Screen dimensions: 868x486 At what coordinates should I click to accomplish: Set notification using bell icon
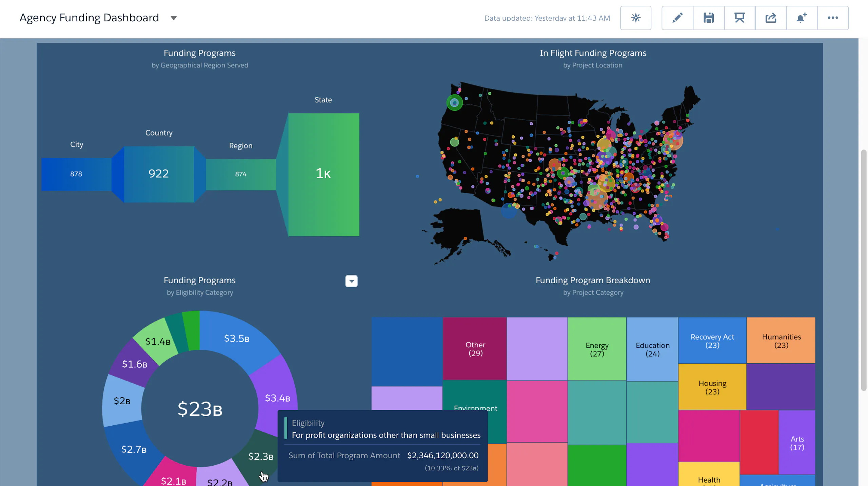pos(802,18)
